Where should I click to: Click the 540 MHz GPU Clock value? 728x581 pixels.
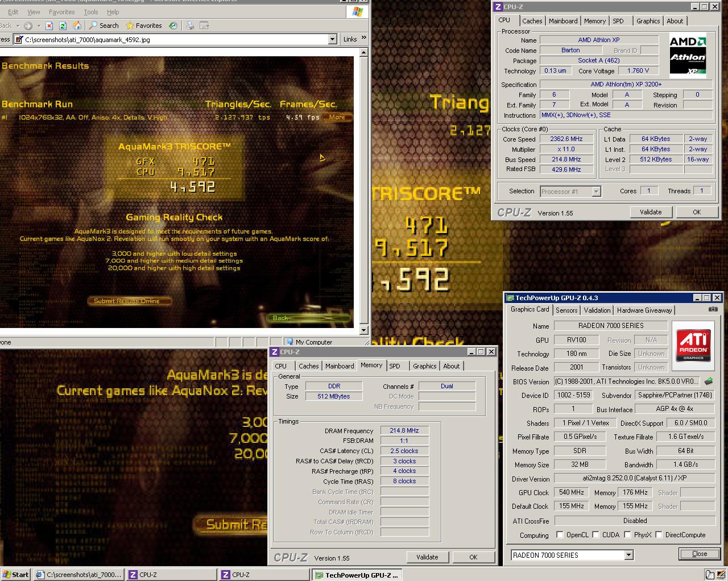(571, 492)
